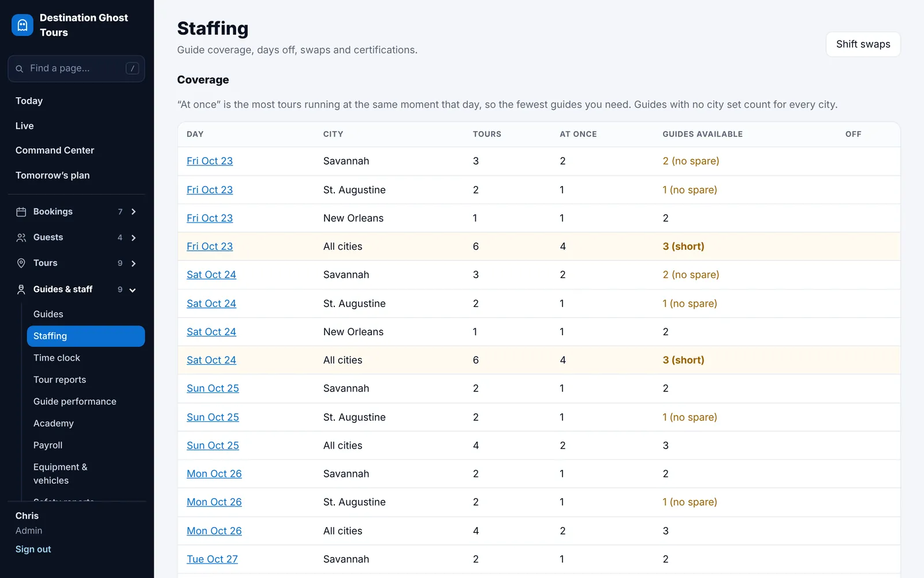Click the slash shortcut badge in search box
924x578 pixels.
tap(132, 68)
